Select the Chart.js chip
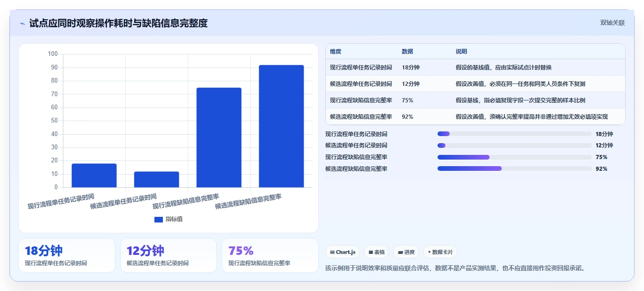 coord(343,252)
